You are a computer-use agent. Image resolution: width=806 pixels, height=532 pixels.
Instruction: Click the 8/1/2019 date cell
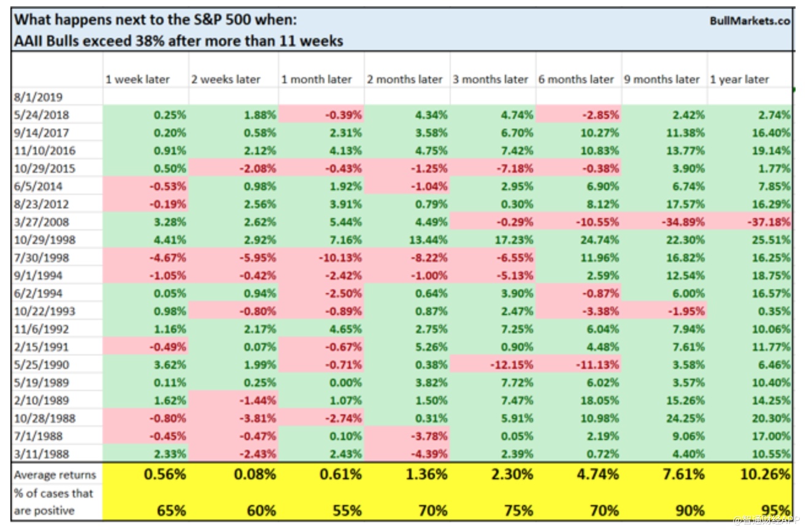click(37, 97)
